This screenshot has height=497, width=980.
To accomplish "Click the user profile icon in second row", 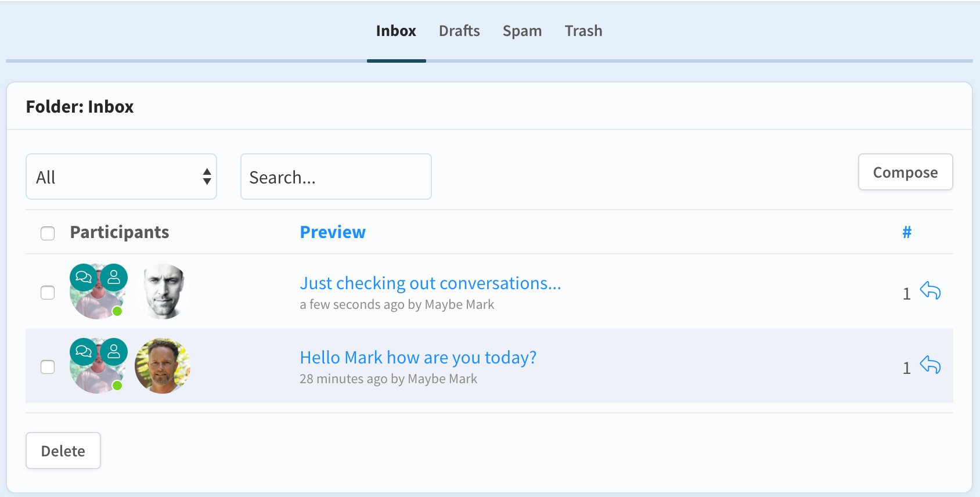I will 114,352.
